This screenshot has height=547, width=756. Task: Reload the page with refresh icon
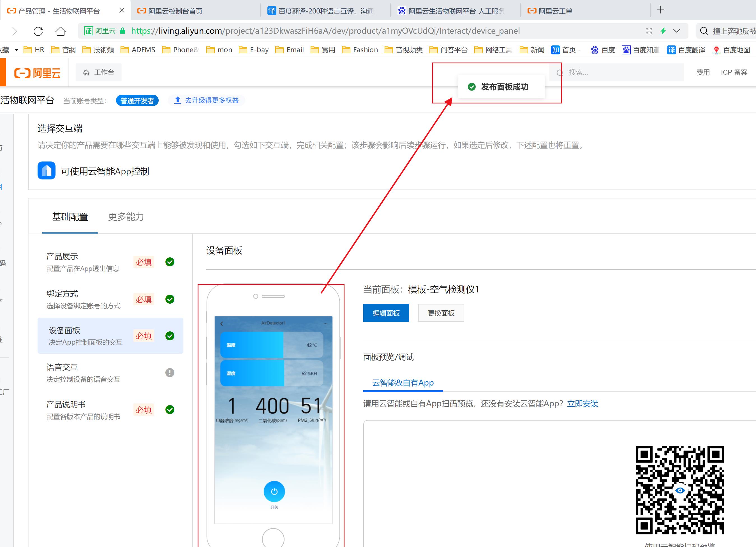(38, 31)
